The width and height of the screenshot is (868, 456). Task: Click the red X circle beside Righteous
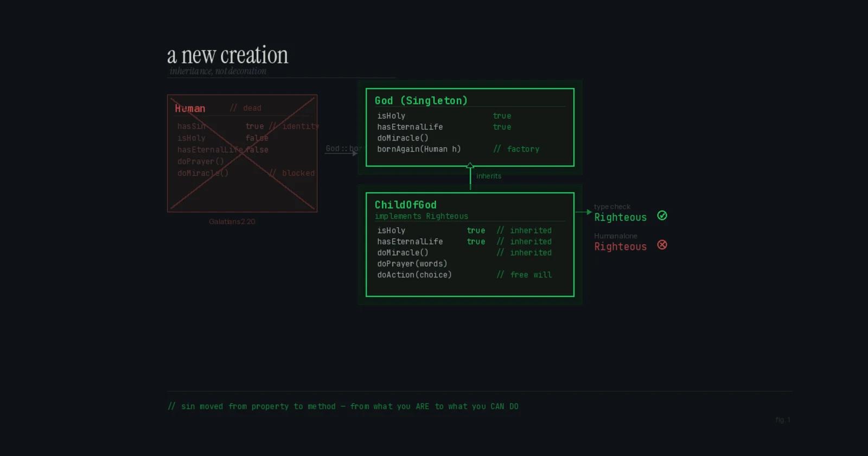point(662,245)
